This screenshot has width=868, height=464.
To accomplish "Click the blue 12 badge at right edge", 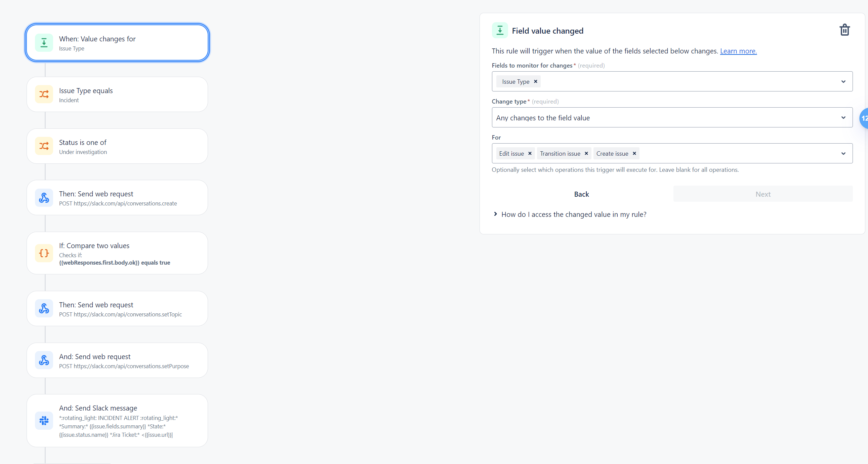I will [x=864, y=118].
